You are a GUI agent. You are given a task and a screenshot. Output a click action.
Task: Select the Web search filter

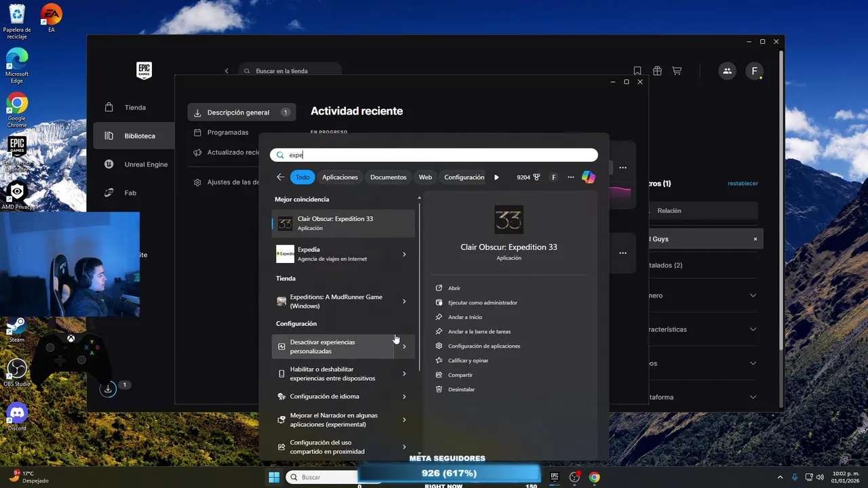(425, 177)
